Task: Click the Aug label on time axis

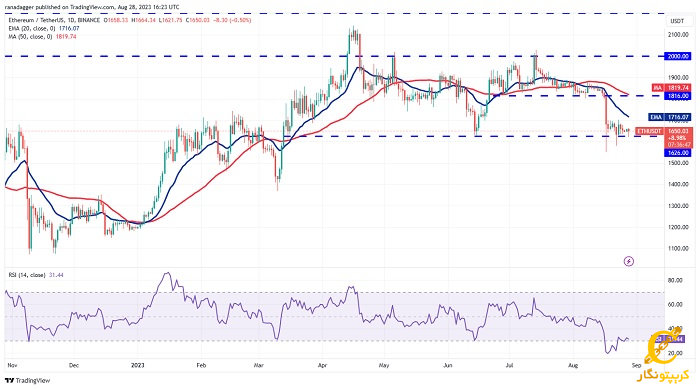Action: [x=573, y=365]
